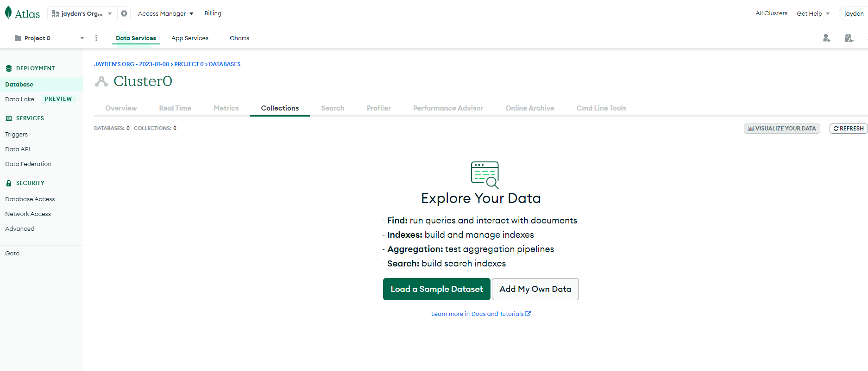Image resolution: width=868 pixels, height=371 pixels.
Task: Click the invite user icon
Action: pyautogui.click(x=827, y=38)
